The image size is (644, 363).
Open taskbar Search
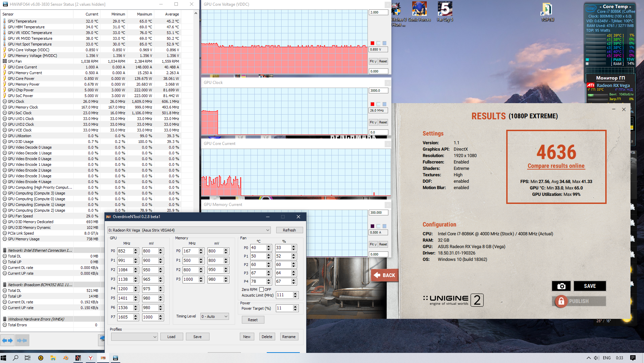(x=15, y=358)
